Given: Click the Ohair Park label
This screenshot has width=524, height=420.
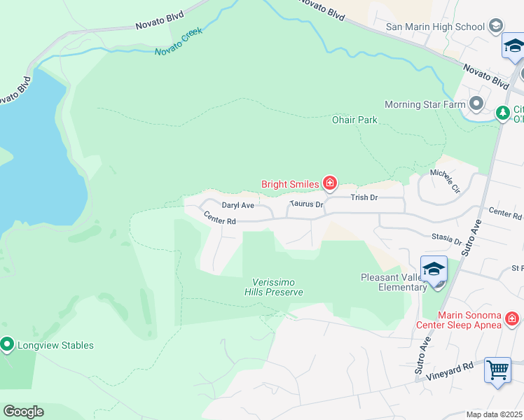Looking at the screenshot, I should coord(354,120).
